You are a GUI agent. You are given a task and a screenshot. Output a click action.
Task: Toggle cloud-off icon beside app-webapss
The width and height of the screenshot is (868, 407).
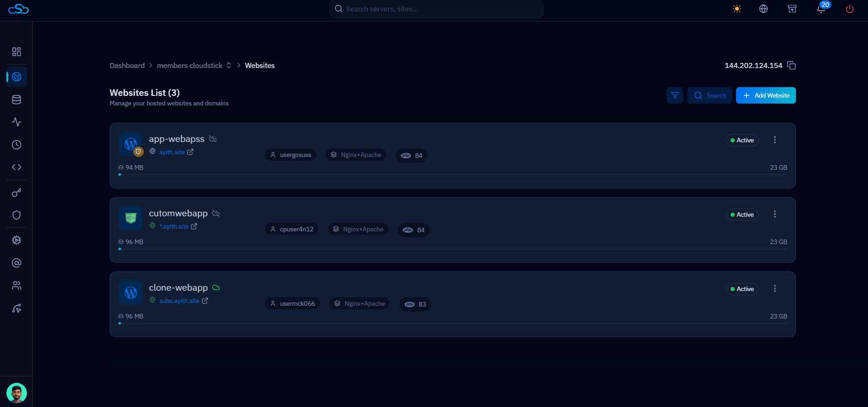pyautogui.click(x=213, y=139)
